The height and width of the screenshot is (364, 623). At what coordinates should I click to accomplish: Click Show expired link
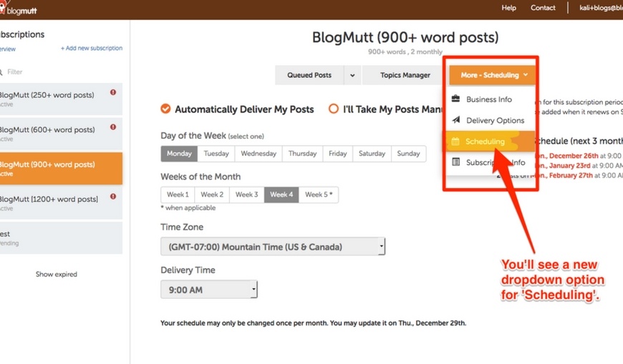click(x=57, y=274)
